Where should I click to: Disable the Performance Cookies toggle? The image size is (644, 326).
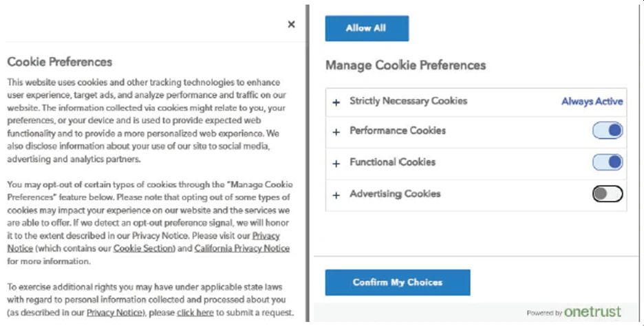pyautogui.click(x=608, y=131)
